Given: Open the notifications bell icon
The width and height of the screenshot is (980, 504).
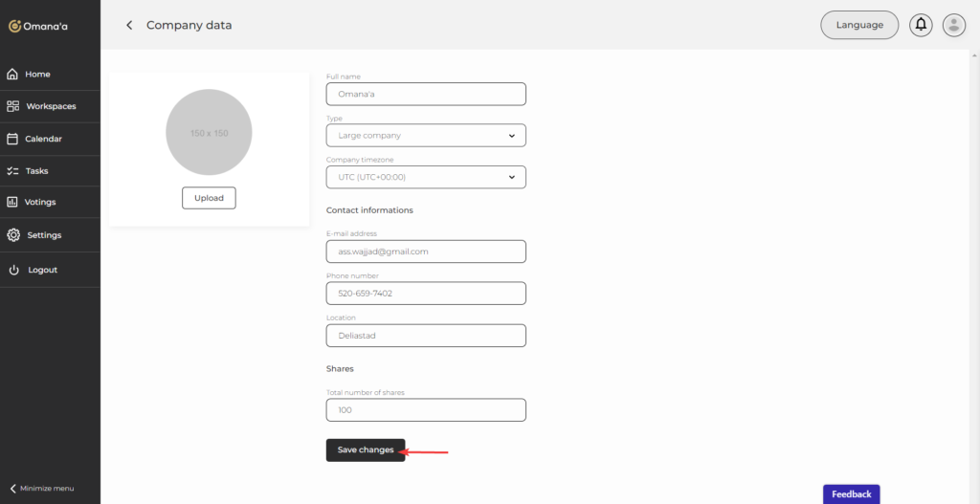Looking at the screenshot, I should 921,25.
